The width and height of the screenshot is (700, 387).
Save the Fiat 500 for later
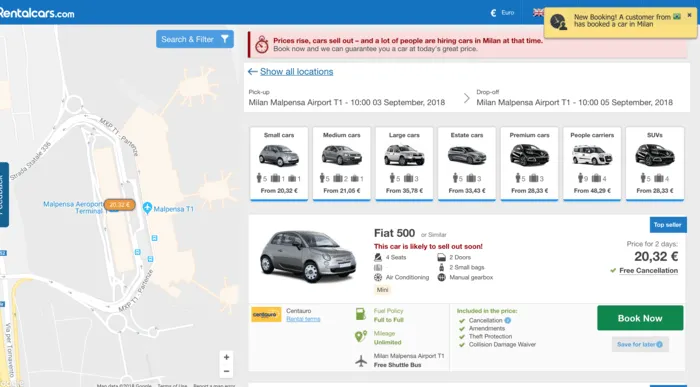pos(640,344)
